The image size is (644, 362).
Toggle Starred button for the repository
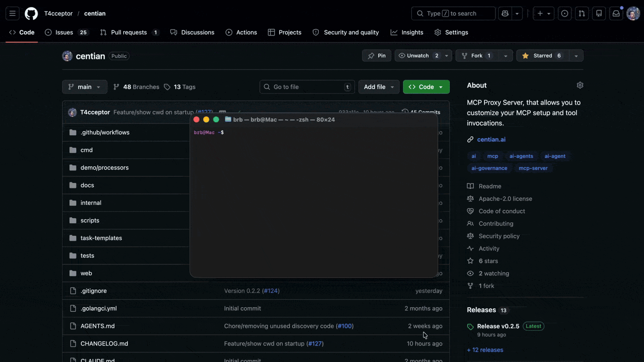coord(542,55)
